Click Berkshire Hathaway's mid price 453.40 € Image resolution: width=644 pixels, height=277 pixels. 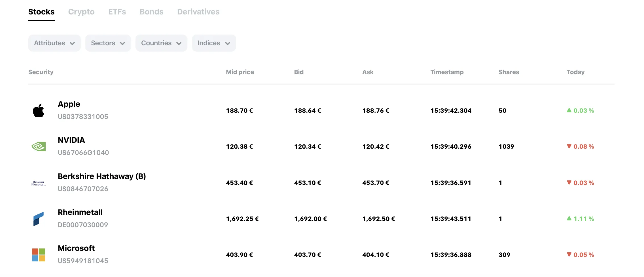pyautogui.click(x=239, y=183)
